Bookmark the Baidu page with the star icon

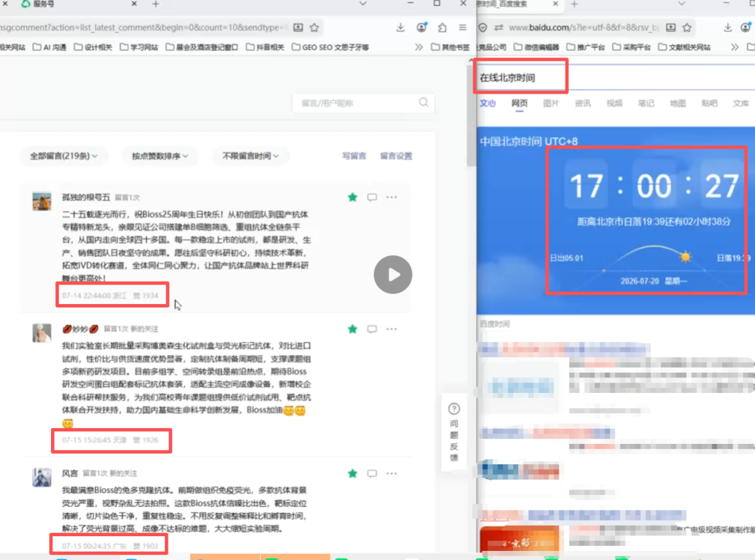tap(687, 27)
